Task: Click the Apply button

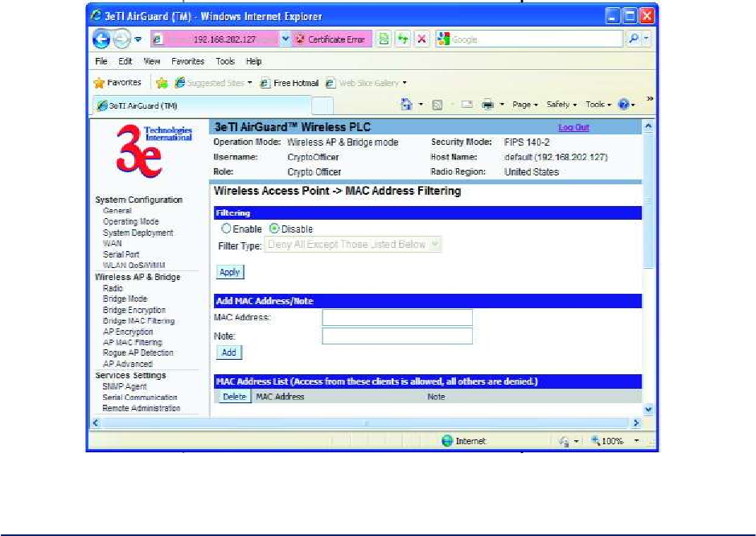Action: [230, 272]
